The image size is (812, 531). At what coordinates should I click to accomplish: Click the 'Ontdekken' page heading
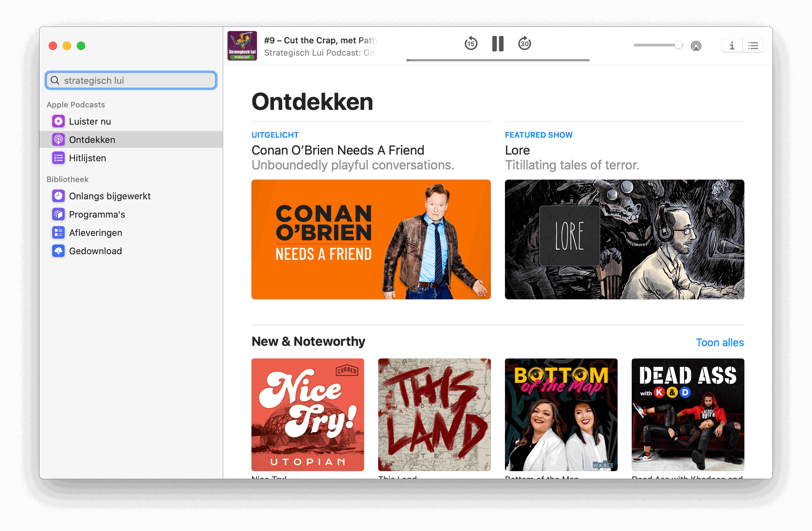312,102
